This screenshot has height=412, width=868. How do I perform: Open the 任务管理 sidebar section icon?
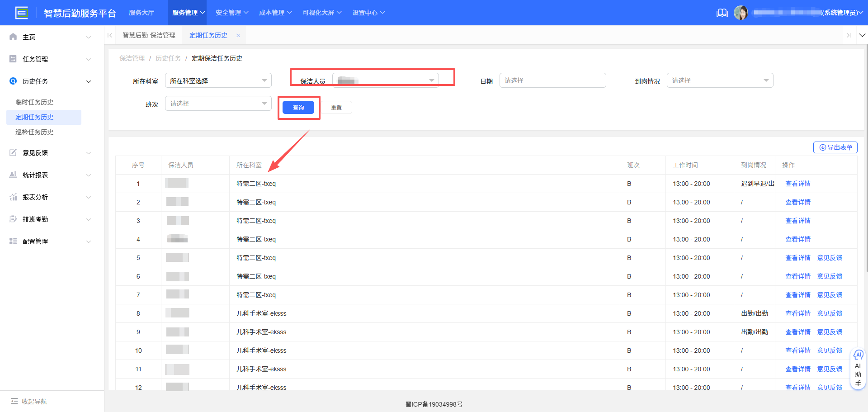click(13, 59)
